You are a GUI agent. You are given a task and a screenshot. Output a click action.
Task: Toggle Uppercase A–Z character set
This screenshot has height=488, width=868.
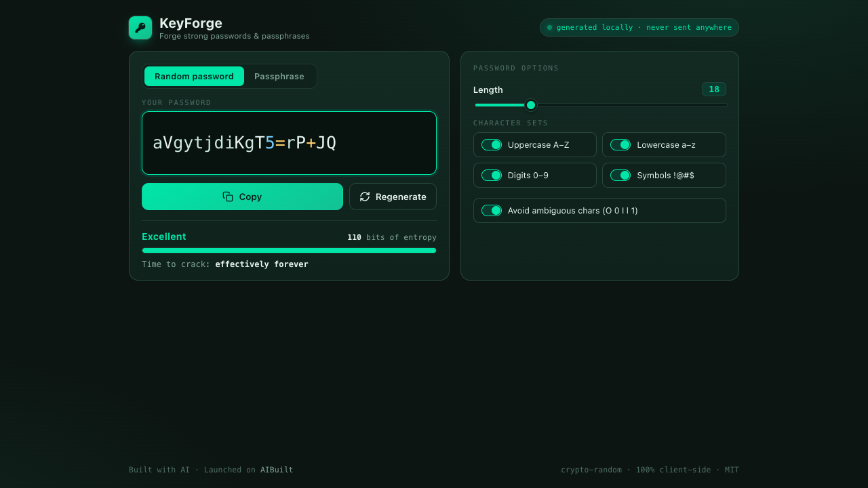tap(492, 145)
